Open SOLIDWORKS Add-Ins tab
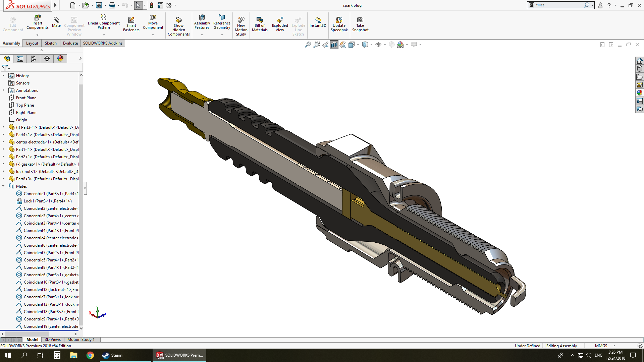 coord(103,43)
